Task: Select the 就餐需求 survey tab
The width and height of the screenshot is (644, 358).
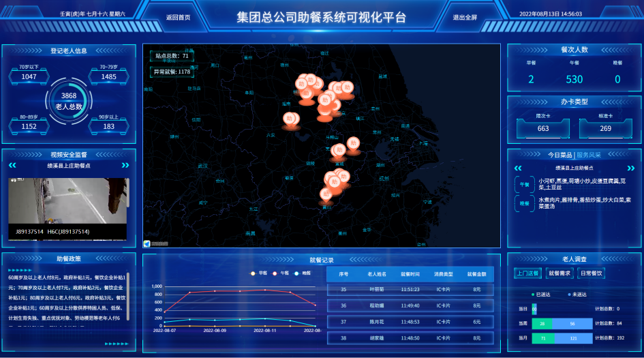Action: coord(559,273)
